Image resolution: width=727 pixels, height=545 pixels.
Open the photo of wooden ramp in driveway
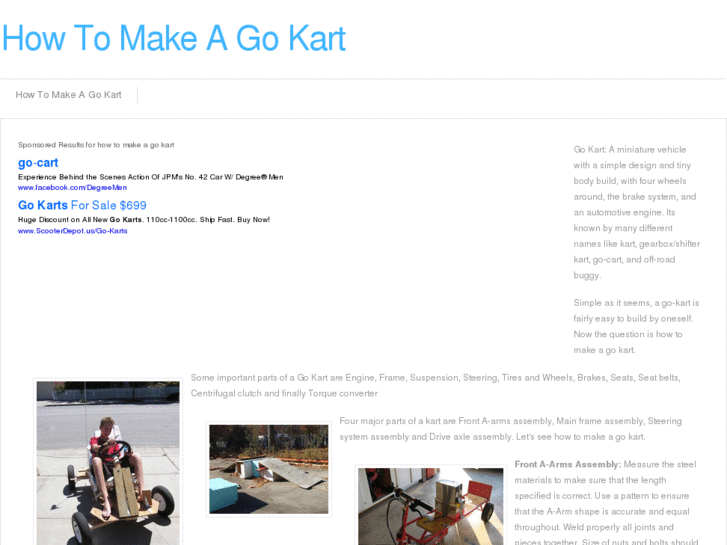coord(269,469)
